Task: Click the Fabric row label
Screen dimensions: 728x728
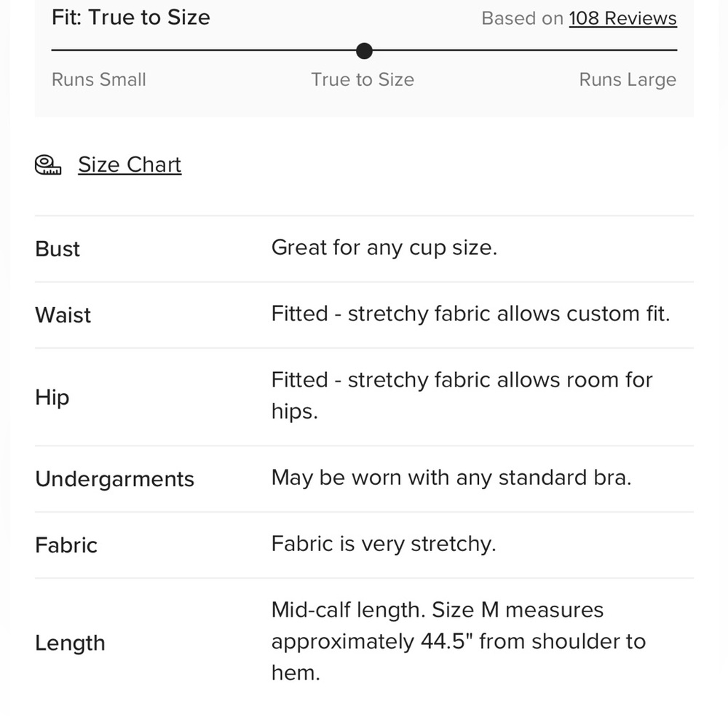Action: [x=66, y=545]
